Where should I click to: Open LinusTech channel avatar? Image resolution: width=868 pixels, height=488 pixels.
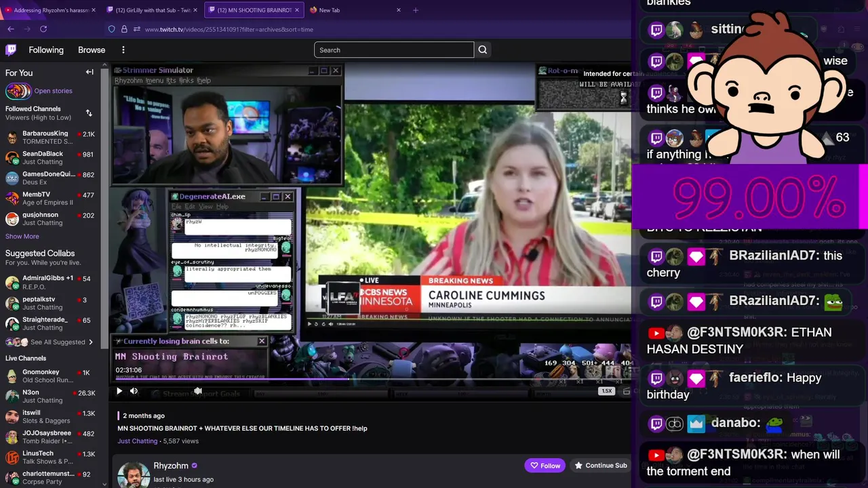coord(12,457)
